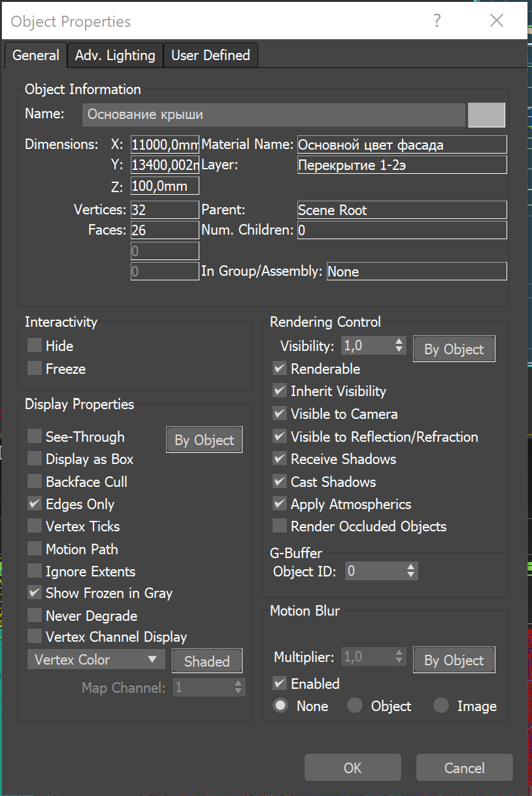Toggle the Renderable checkbox
This screenshot has width=532, height=796.
pyautogui.click(x=280, y=369)
